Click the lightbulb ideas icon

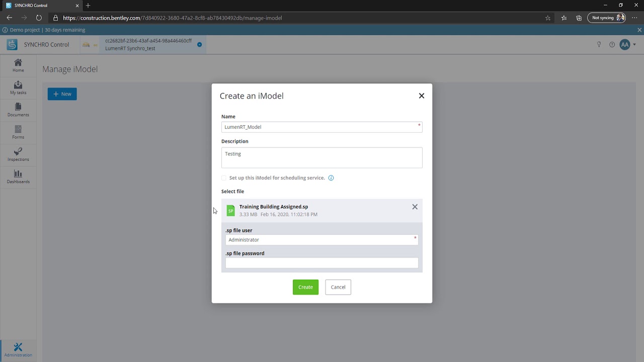point(599,44)
